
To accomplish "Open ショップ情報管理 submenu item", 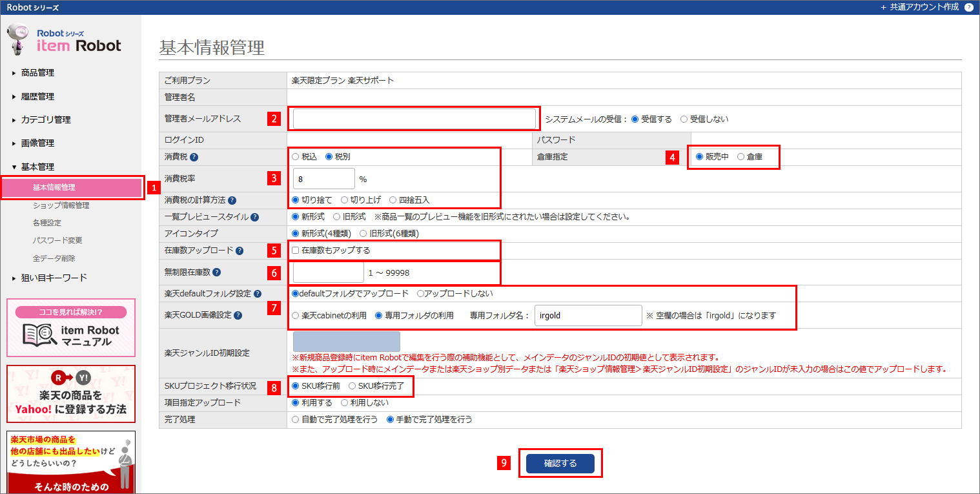I will tap(61, 206).
